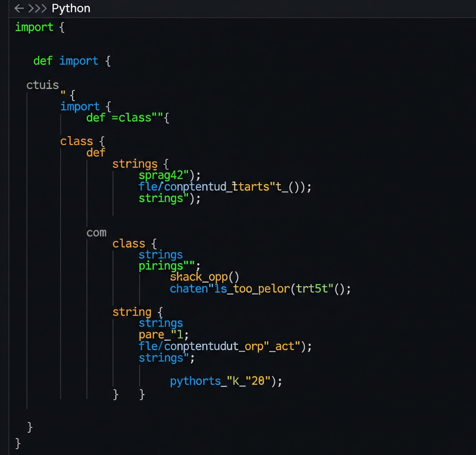Click the 'def =class""{' line
476x455 pixels.
[128, 117]
